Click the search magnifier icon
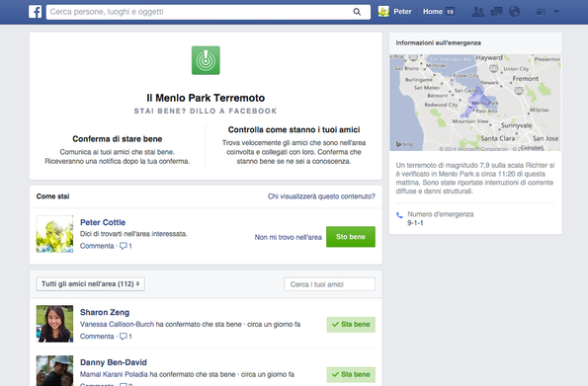The image size is (588, 386). (357, 12)
